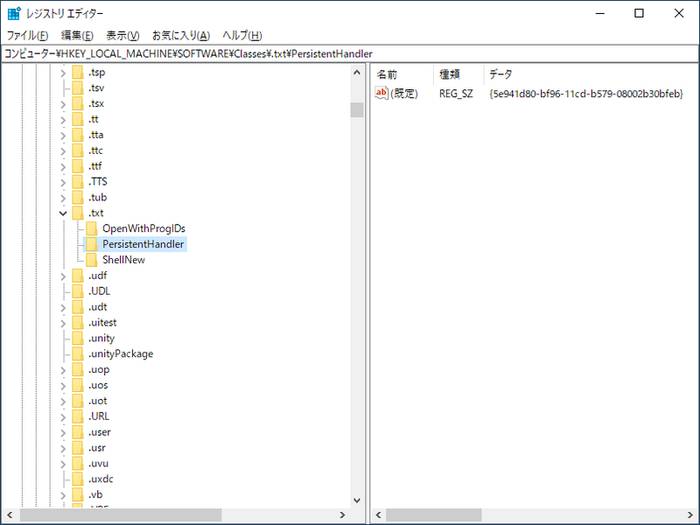Click the PersistentHandler folder icon
This screenshot has height=525, width=700.
tap(92, 244)
